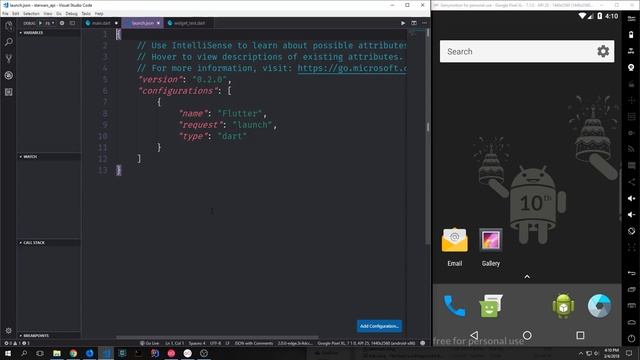Click Genymotion battery widget icon
The image size is (640, 360).
631,35
